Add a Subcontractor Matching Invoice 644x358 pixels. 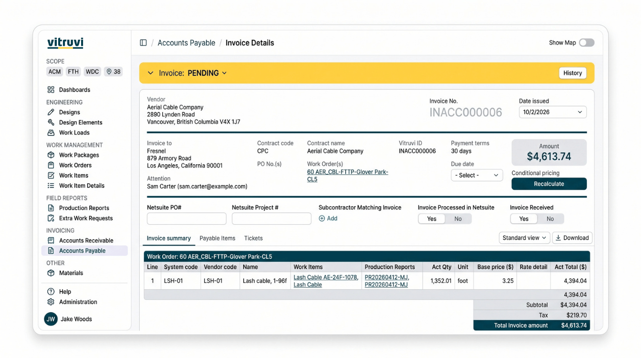click(x=328, y=219)
